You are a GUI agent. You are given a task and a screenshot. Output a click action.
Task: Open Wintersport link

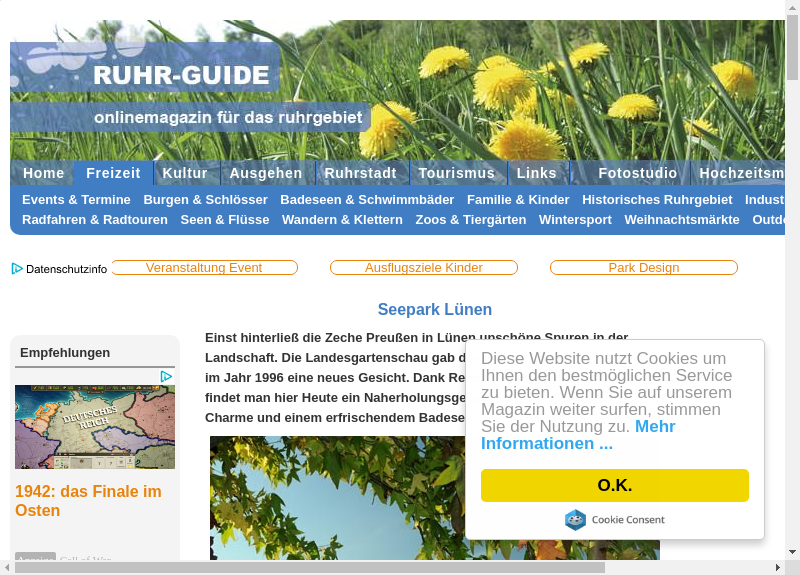[x=575, y=219]
